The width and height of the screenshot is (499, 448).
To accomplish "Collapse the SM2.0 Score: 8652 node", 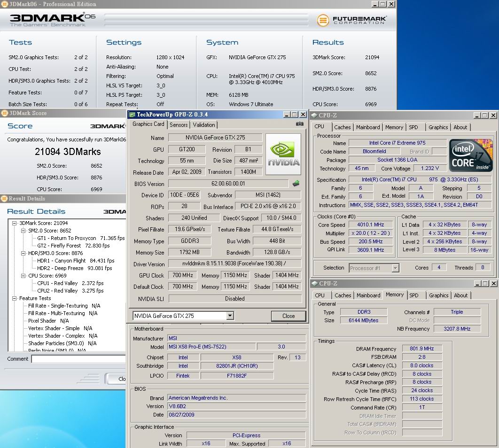I will 23,231.
